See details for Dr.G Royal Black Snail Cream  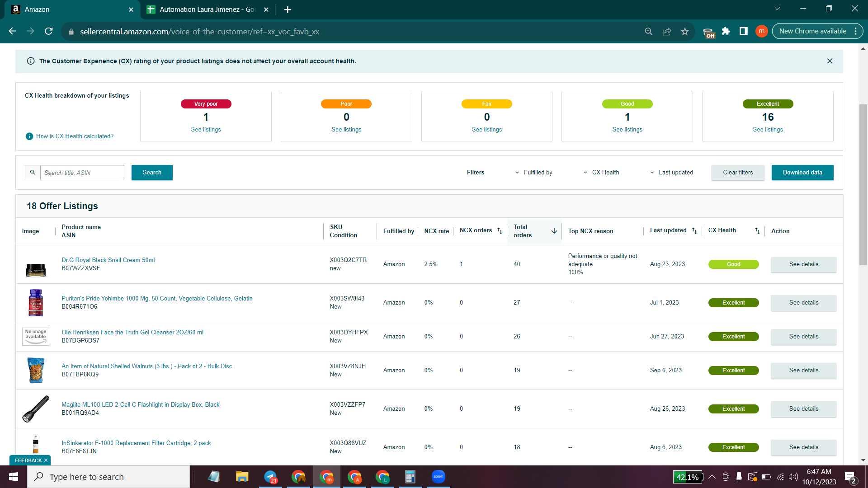[x=804, y=264]
